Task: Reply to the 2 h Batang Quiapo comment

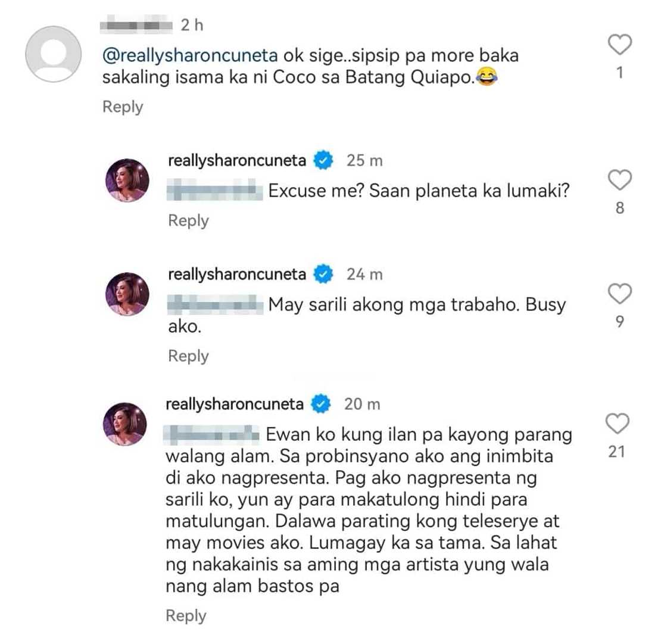Action: (x=123, y=107)
